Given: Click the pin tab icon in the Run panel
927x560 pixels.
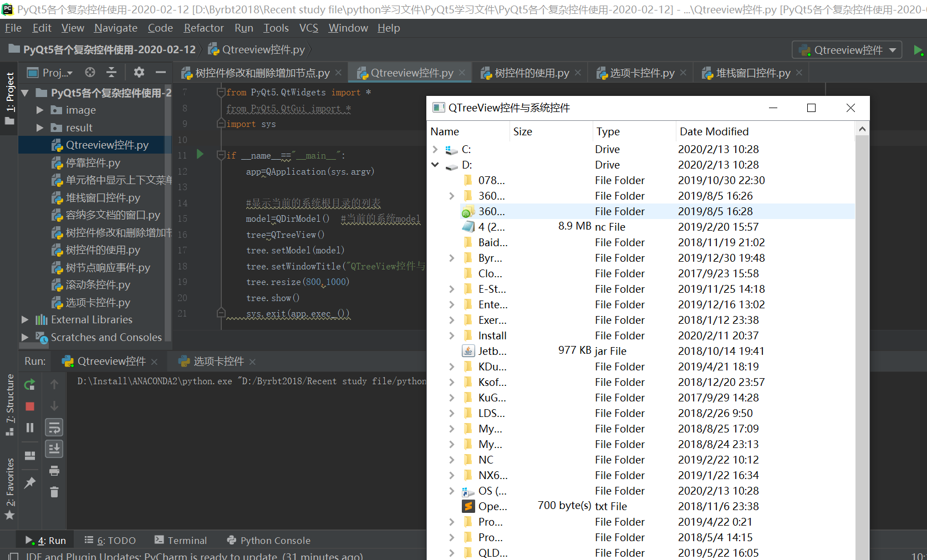Looking at the screenshot, I should click(x=30, y=483).
